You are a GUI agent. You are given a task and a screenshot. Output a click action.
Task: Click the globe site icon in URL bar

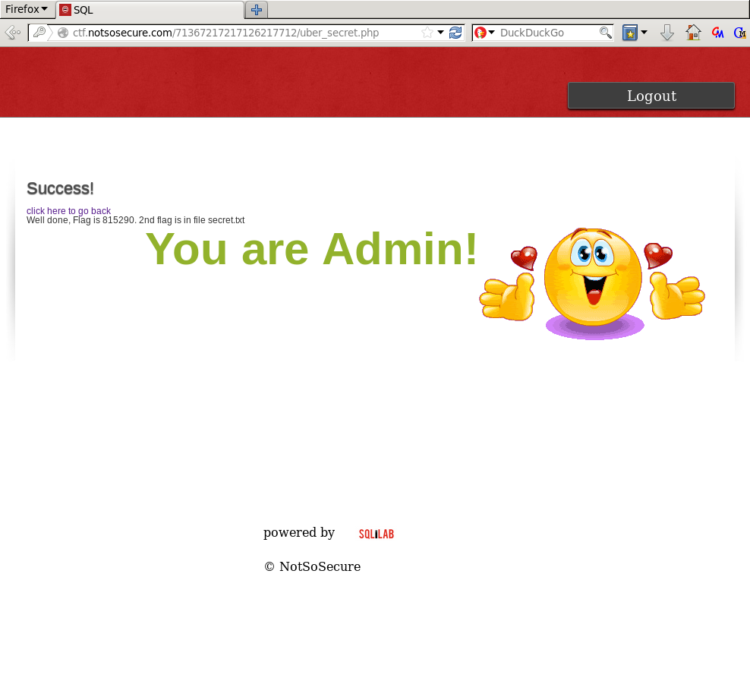click(63, 33)
